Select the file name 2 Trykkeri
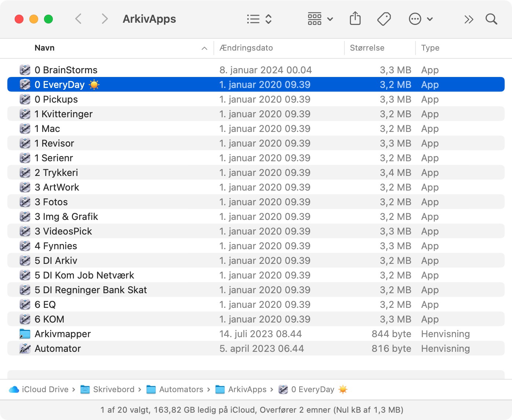The height and width of the screenshot is (420, 512). coord(56,173)
